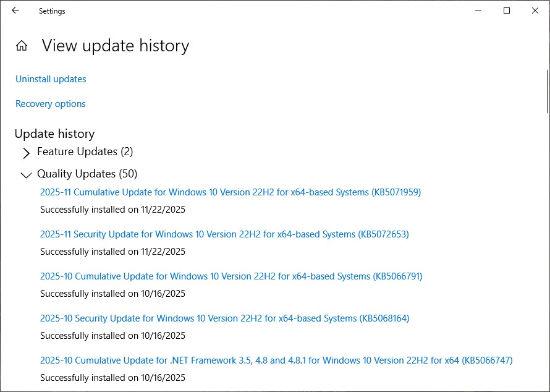Open the KB5068164 security update link
The width and height of the screenshot is (550, 392).
[x=224, y=318]
